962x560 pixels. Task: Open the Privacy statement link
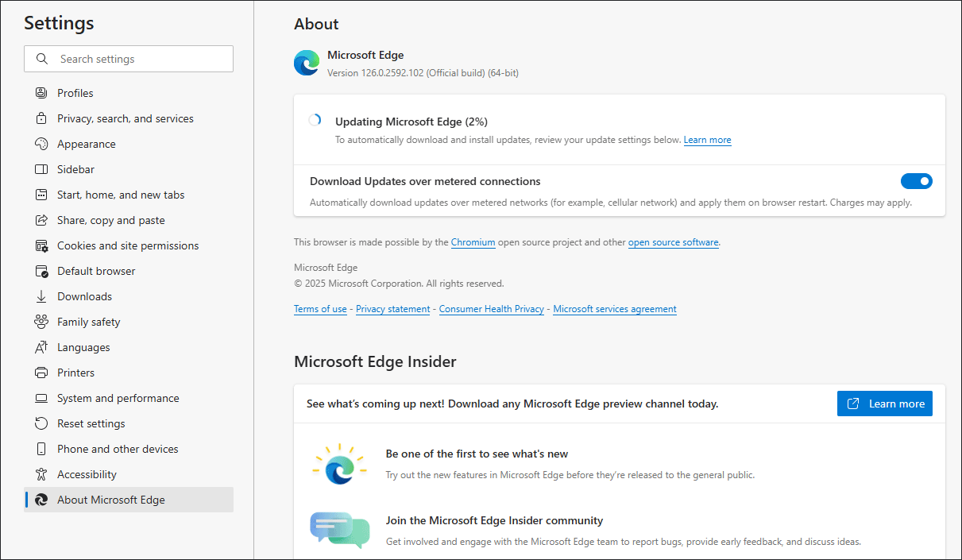(x=393, y=309)
